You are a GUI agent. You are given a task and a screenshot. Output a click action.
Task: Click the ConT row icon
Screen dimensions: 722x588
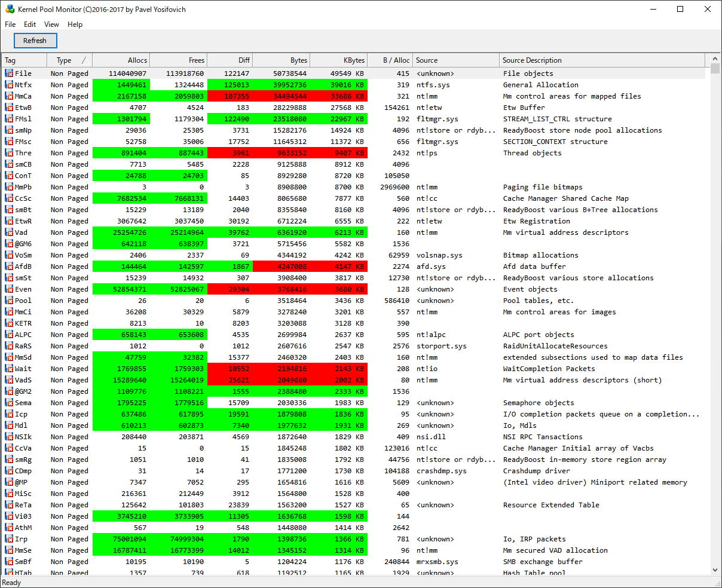click(x=9, y=176)
